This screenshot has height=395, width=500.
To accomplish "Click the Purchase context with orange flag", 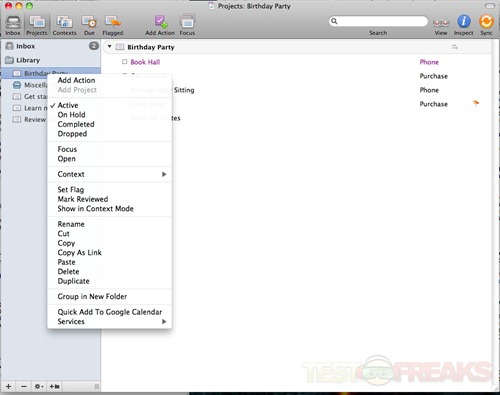I will point(433,104).
